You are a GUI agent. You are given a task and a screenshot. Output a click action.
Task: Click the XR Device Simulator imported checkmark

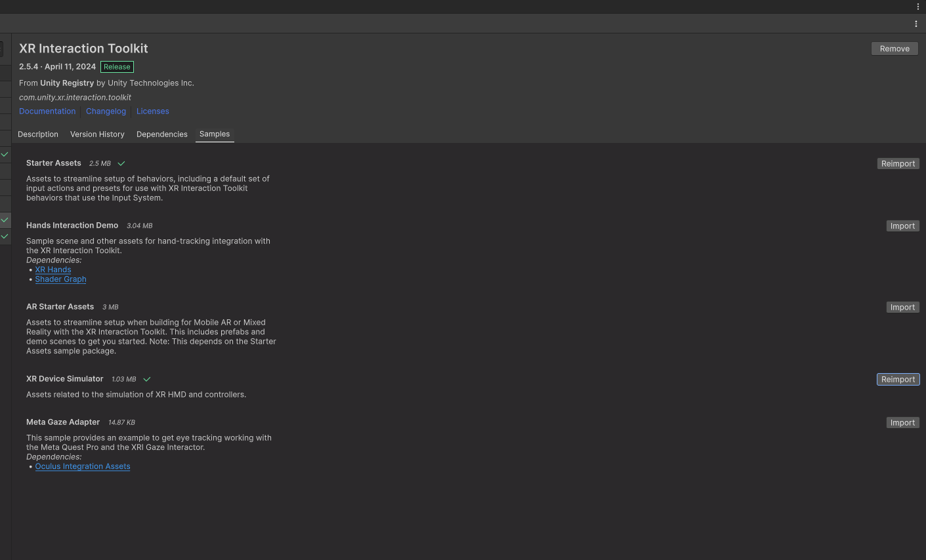click(147, 379)
